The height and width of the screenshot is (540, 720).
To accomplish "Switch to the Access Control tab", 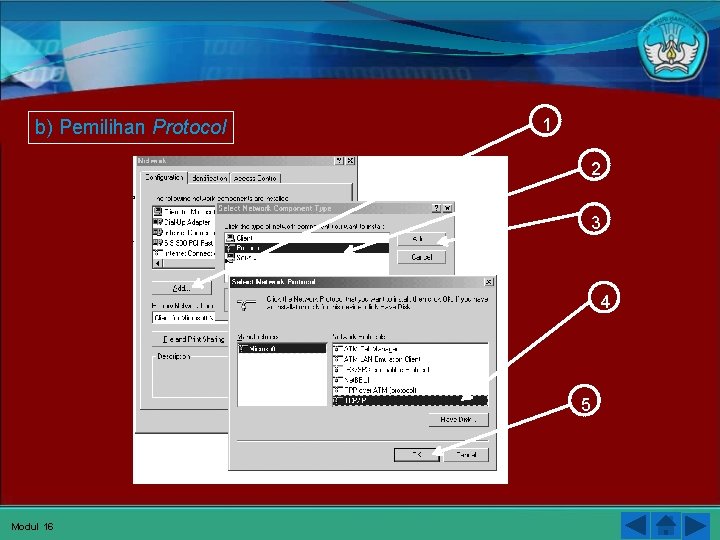I will 255,178.
